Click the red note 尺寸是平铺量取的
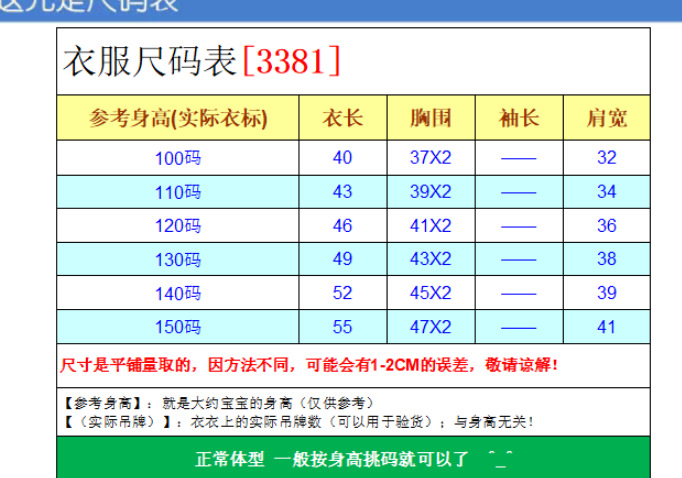Viewport: 682px width, 478px height. click(x=308, y=365)
